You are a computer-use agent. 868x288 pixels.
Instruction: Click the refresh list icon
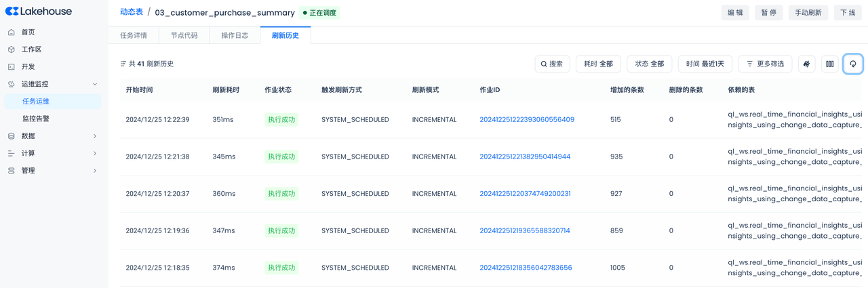[852, 64]
